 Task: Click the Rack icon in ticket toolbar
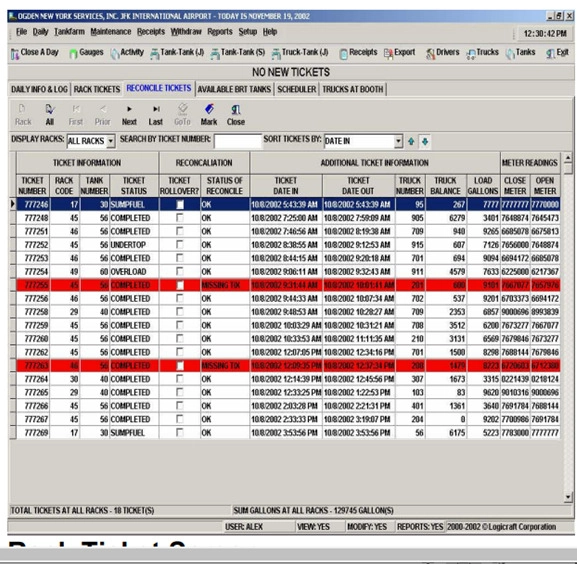pos(23,115)
